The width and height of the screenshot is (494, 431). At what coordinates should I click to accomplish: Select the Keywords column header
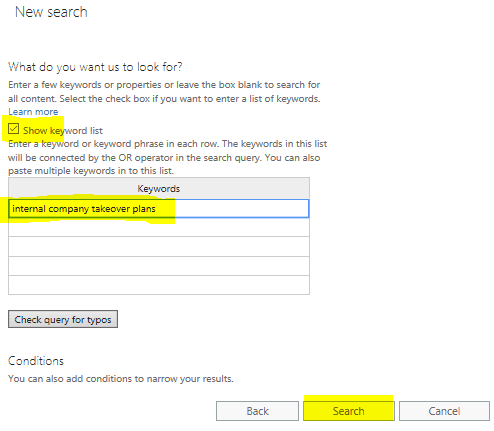(x=159, y=189)
